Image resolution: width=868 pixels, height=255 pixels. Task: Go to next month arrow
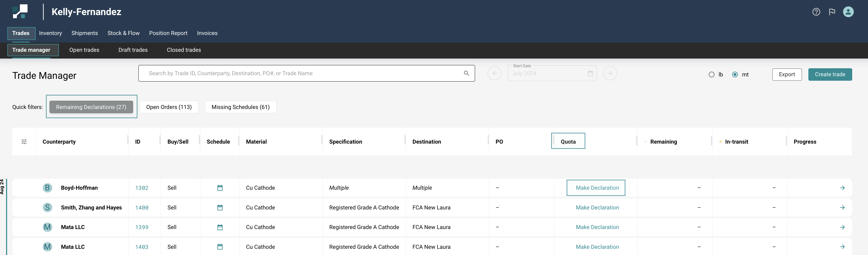pyautogui.click(x=609, y=73)
